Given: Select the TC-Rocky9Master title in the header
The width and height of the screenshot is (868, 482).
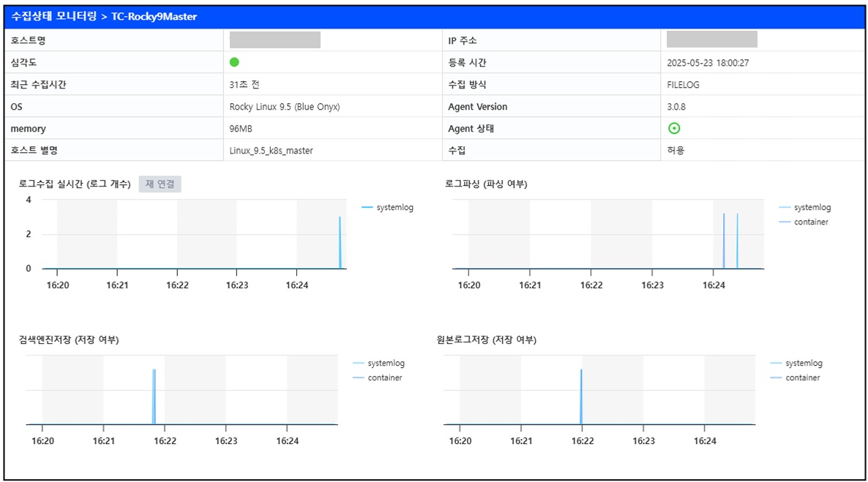Looking at the screenshot, I should 154,16.
